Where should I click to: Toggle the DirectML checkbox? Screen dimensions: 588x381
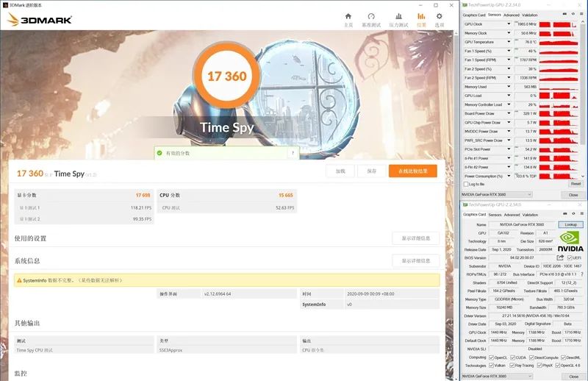[563, 357]
